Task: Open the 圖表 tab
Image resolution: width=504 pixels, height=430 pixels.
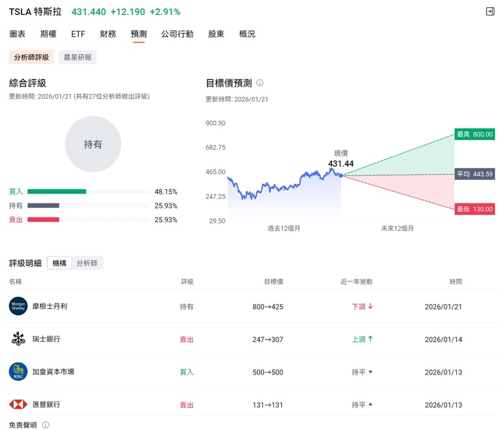Action: pyautogui.click(x=17, y=34)
